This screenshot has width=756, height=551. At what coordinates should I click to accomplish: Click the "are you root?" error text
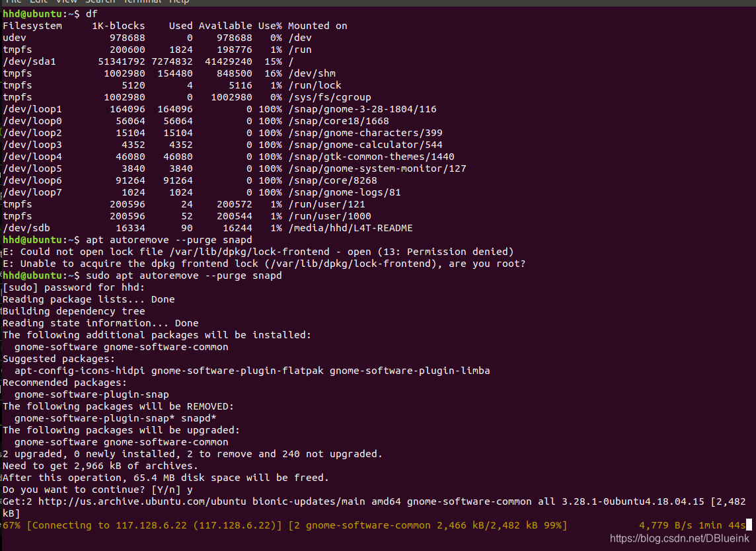(x=487, y=264)
